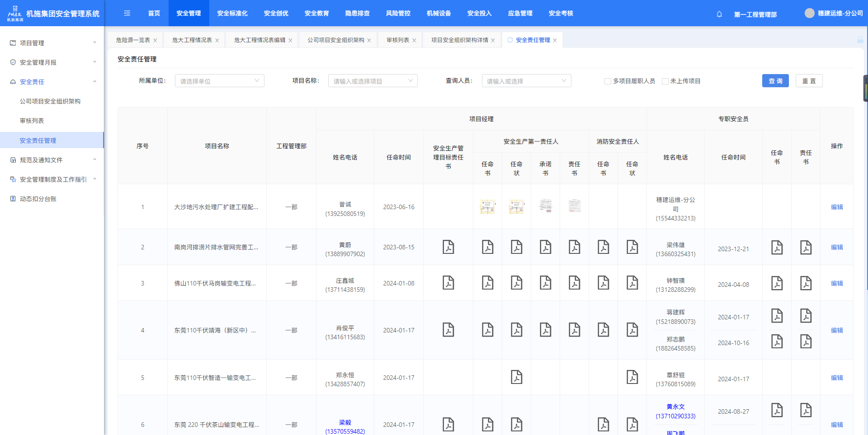Screen dimensions: 868x435
Task: Check the 多项目履职人员 checkbox
Action: pos(608,81)
